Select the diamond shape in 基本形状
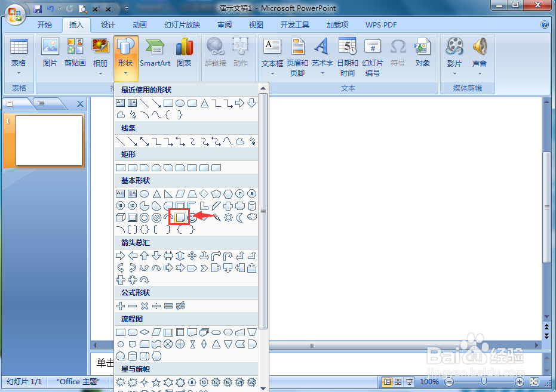The width and height of the screenshot is (556, 392). [204, 193]
